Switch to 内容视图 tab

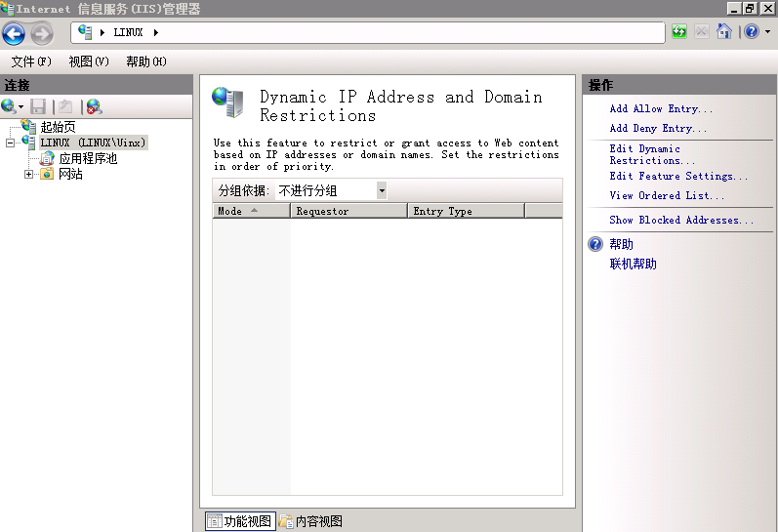click(x=311, y=521)
